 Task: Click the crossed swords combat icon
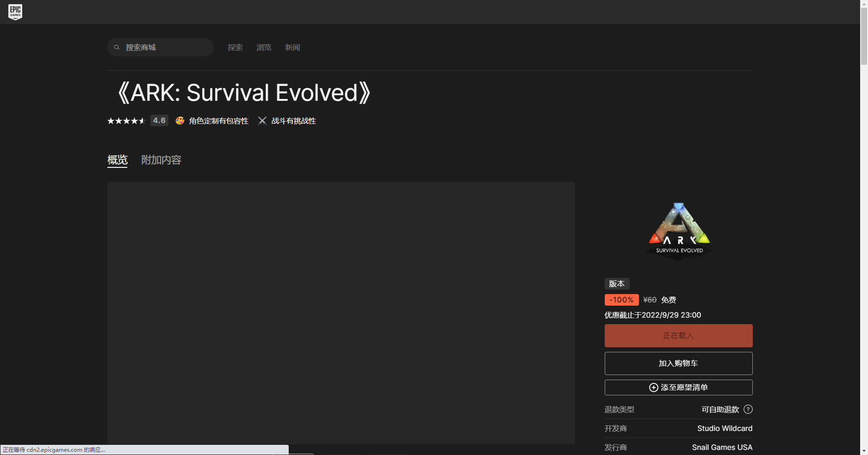coord(262,121)
